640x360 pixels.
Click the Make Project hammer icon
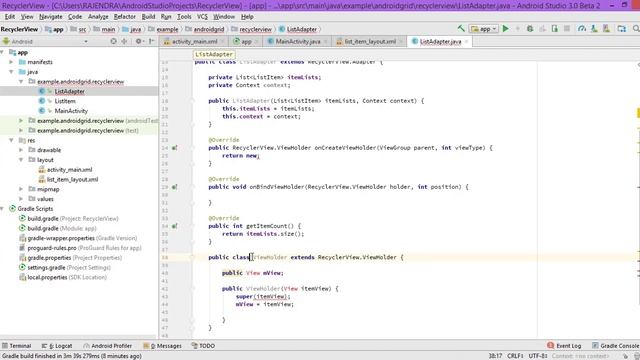pos(461,29)
